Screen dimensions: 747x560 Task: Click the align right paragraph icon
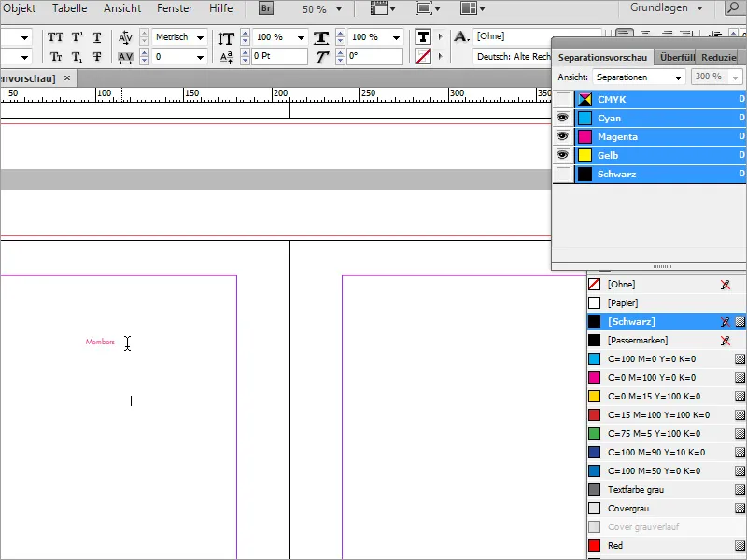coord(666,34)
